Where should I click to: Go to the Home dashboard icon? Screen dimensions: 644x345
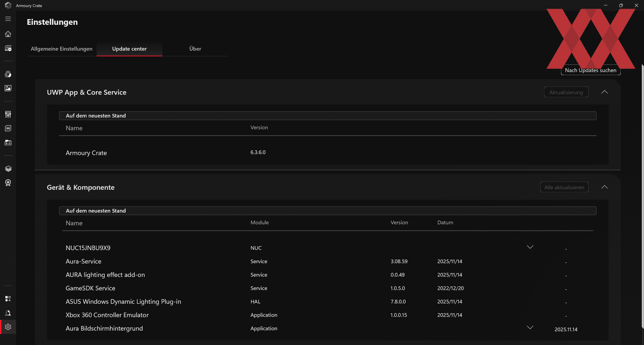click(8, 34)
